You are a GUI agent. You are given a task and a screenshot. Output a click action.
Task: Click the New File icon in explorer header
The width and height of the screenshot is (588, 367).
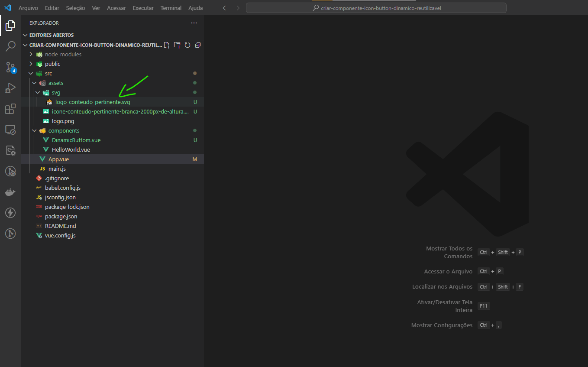167,45
